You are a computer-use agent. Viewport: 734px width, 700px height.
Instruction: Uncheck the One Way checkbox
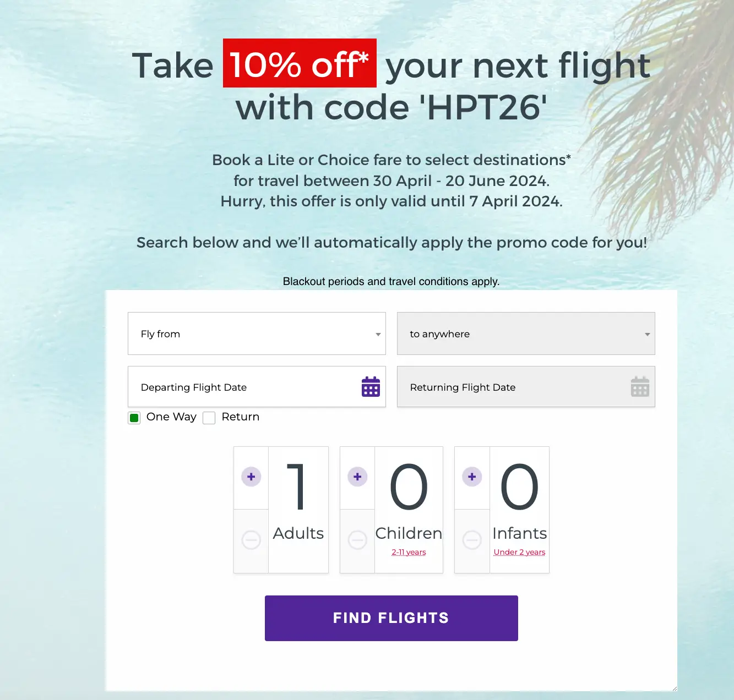[134, 418]
